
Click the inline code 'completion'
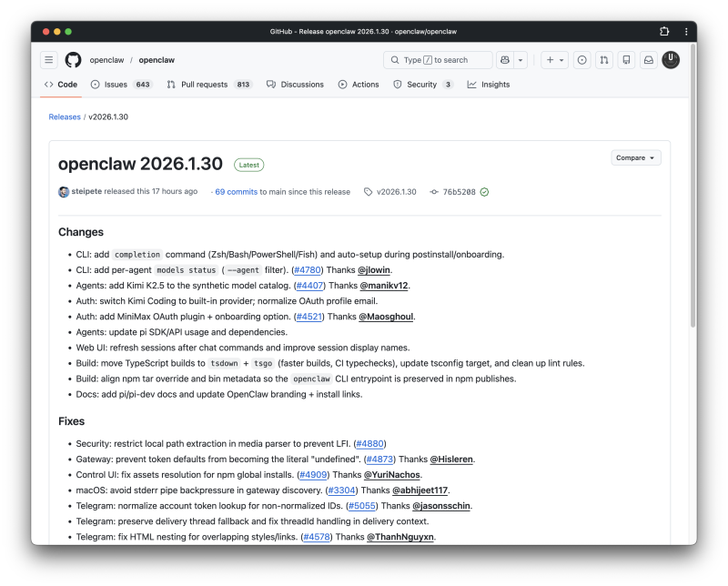(137, 255)
